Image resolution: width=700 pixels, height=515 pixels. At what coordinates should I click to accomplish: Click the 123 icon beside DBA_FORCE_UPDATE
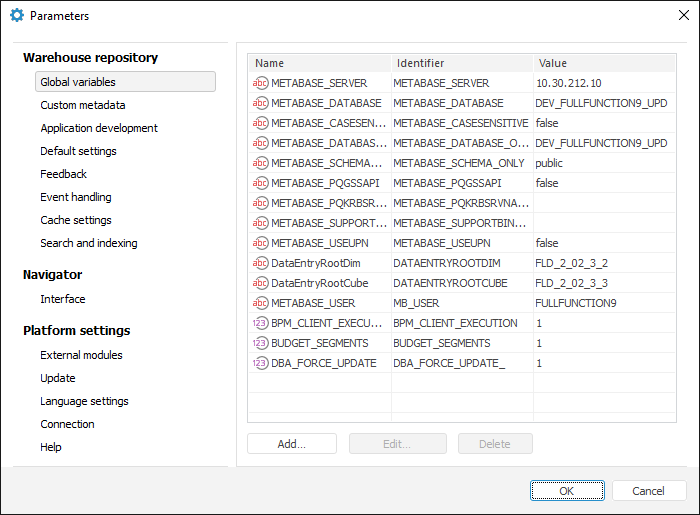point(260,363)
